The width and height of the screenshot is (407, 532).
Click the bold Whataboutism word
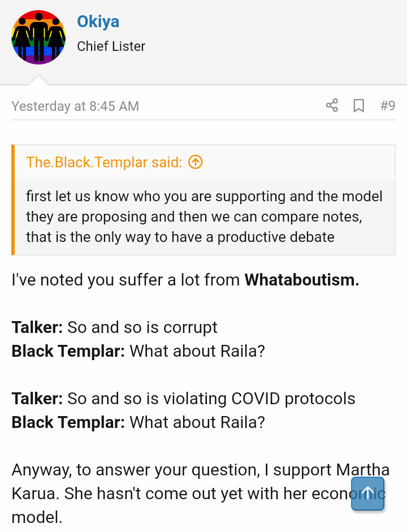pos(301,280)
